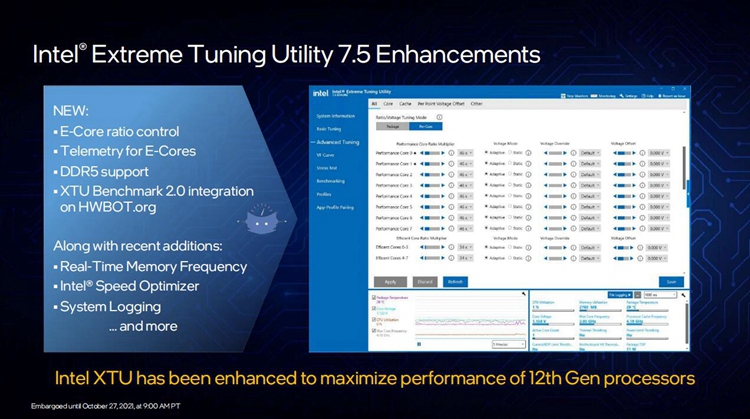Decrease Performance Core 5 ratio with left arrow
750x419 pixels.
[422, 207]
